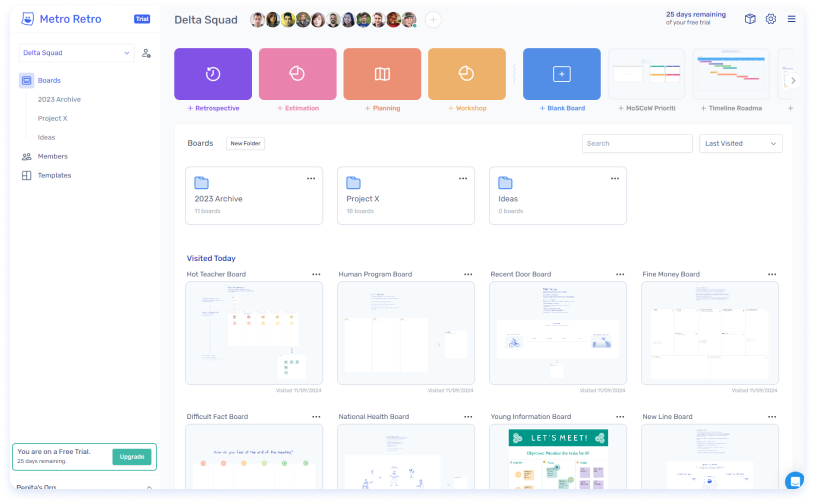
Task: Click the 3D box icon in header
Action: click(x=750, y=19)
